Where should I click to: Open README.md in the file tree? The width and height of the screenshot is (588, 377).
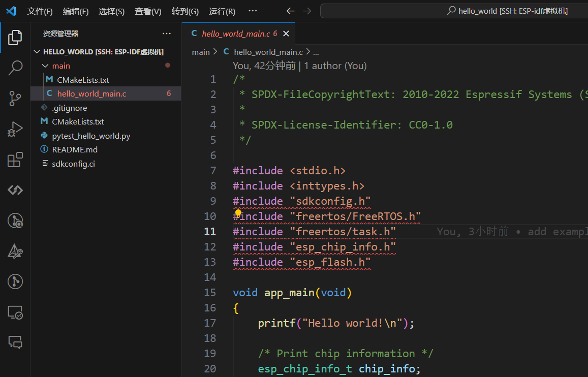(75, 150)
